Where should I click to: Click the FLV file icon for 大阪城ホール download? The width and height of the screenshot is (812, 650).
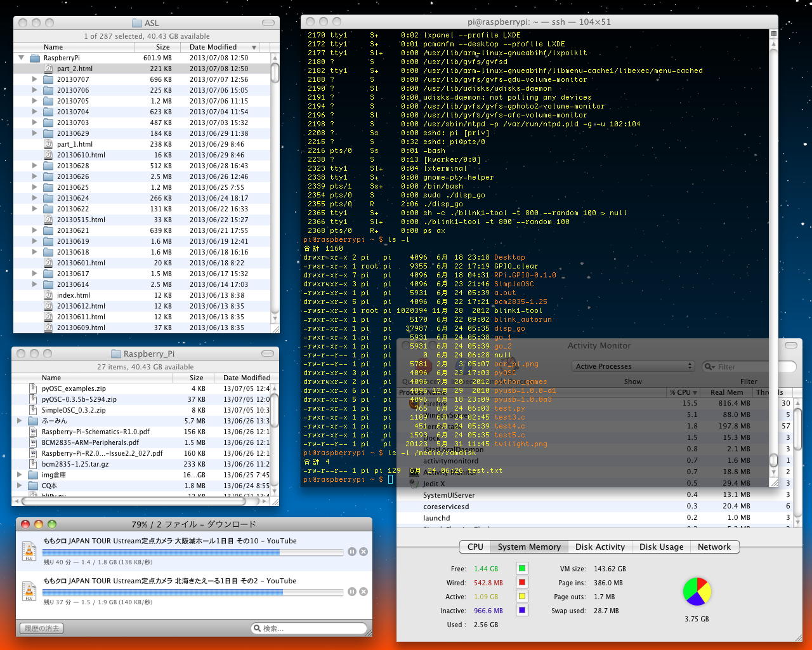tap(29, 551)
